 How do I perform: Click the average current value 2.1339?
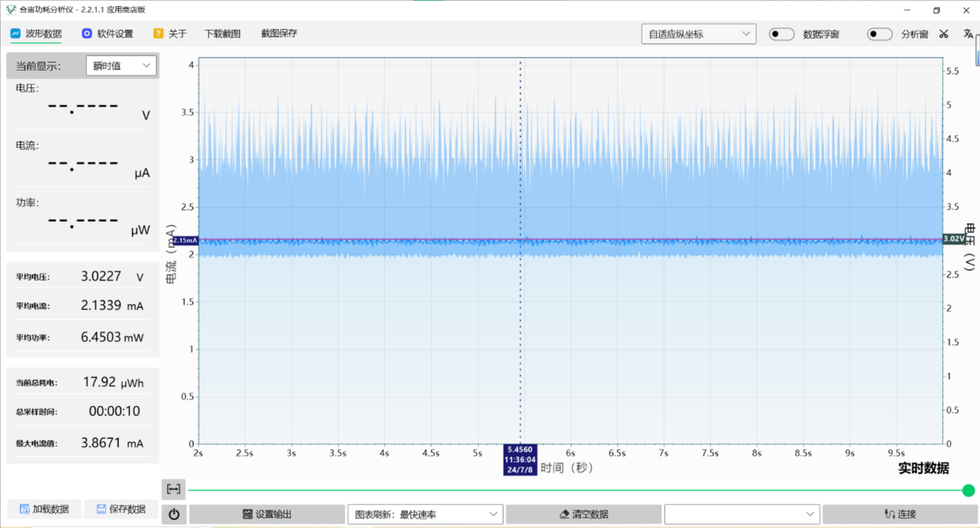pyautogui.click(x=101, y=306)
